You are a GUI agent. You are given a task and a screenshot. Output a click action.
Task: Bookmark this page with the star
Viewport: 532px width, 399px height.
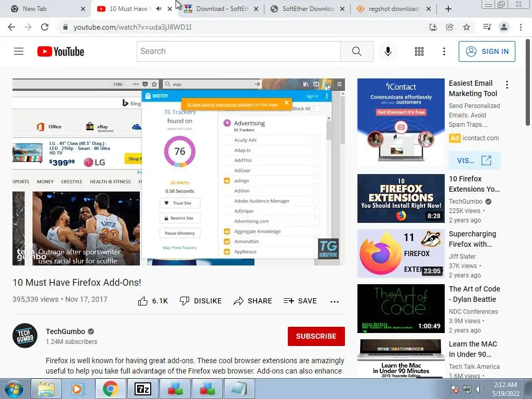[467, 27]
